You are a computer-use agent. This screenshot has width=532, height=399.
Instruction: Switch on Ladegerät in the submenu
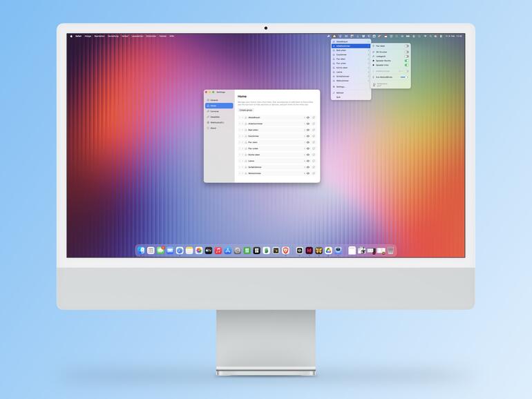[x=406, y=57]
